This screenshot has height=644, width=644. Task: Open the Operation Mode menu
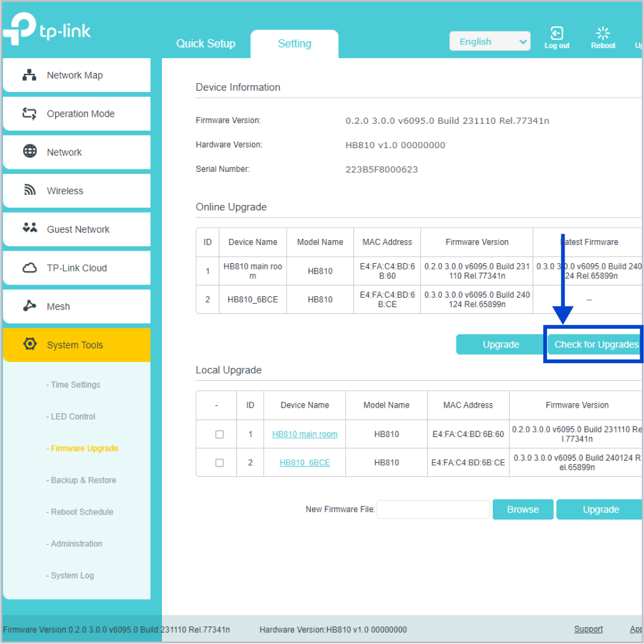(x=77, y=114)
